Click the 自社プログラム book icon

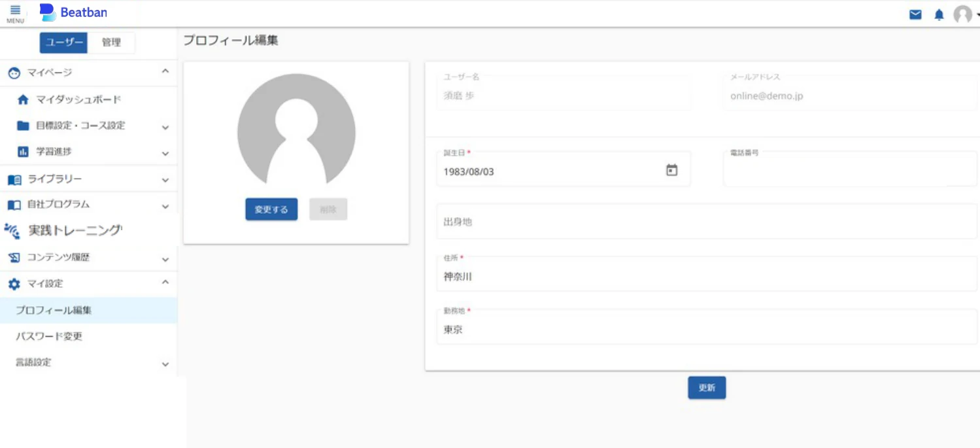pos(14,205)
